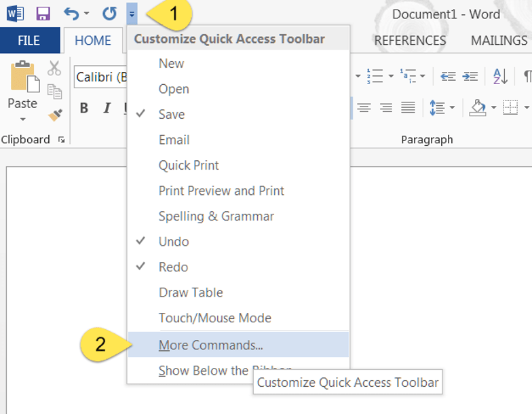Click the Justify alignment icon
Screen dimensions: 532x414
[x=408, y=108]
